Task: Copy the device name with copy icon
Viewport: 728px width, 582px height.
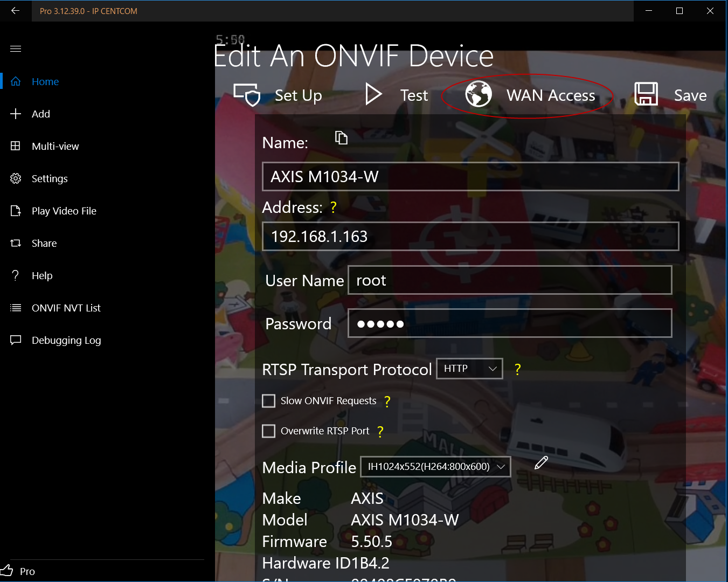Action: pos(341,138)
